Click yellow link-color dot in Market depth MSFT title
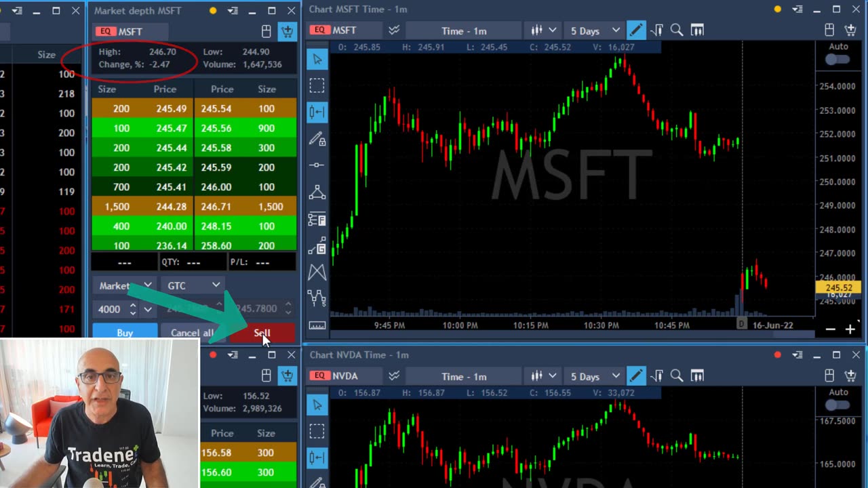Screen dimensions: 868x488 [x=213, y=11]
